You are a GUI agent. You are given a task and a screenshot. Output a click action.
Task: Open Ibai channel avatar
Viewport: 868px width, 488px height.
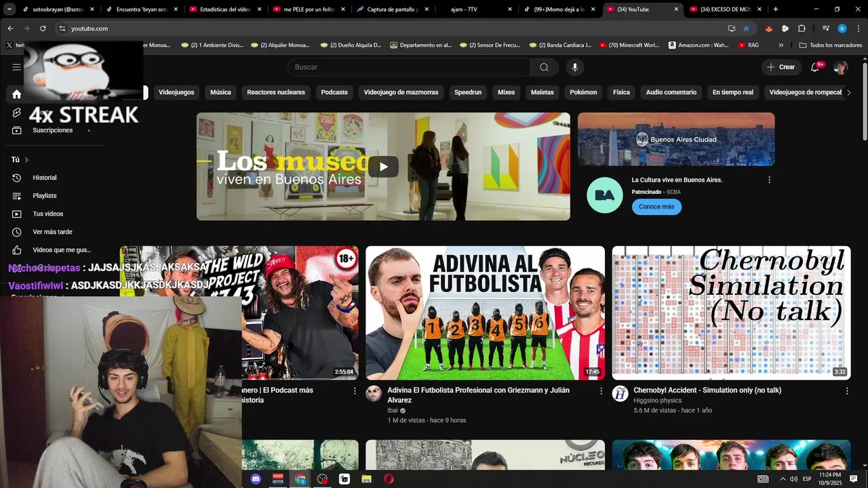click(374, 394)
